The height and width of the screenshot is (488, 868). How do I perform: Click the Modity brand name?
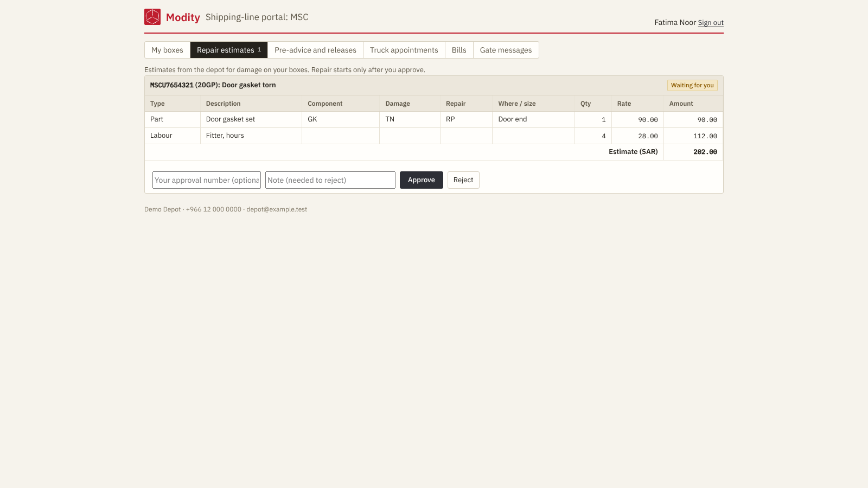(183, 17)
